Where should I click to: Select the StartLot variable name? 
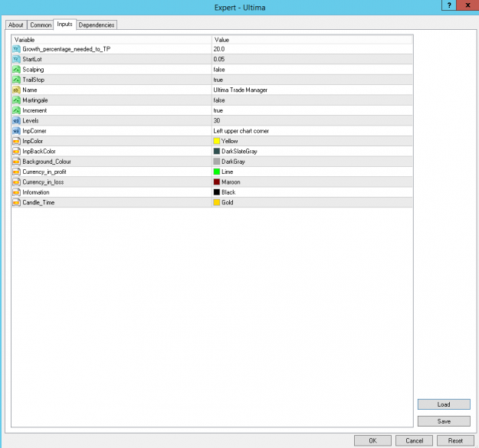(32, 59)
